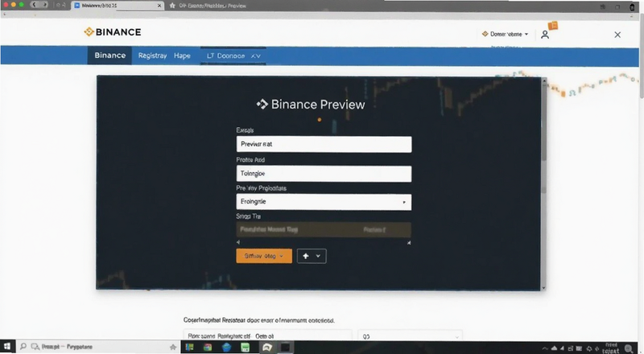Image resolution: width=644 pixels, height=354 pixels.
Task: Click the plus icon in the outlined button
Action: (306, 256)
